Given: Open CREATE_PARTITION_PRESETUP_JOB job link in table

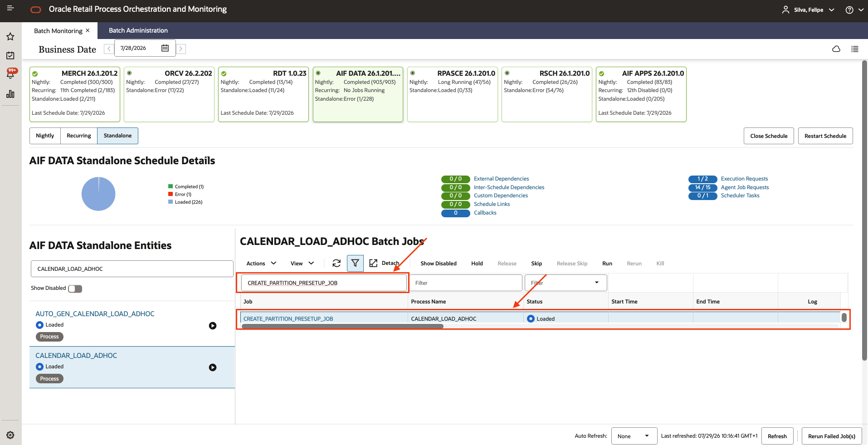Looking at the screenshot, I should [288, 319].
